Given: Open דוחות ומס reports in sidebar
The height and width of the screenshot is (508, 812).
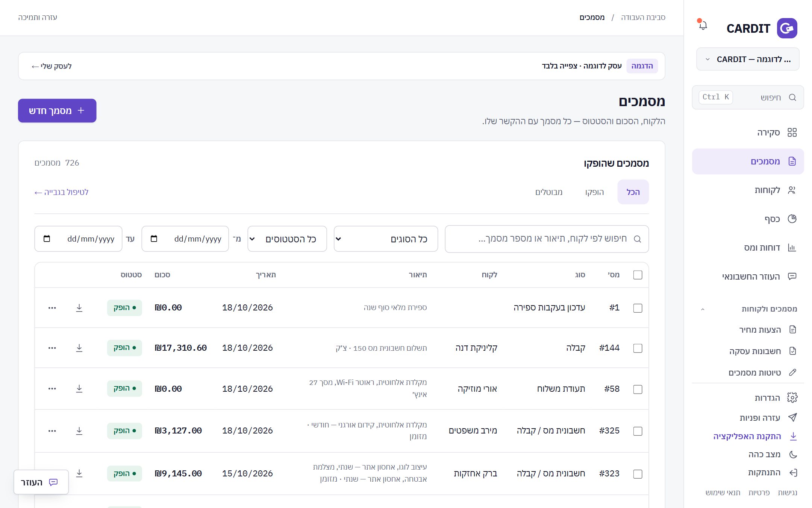Looking at the screenshot, I should 748,248.
